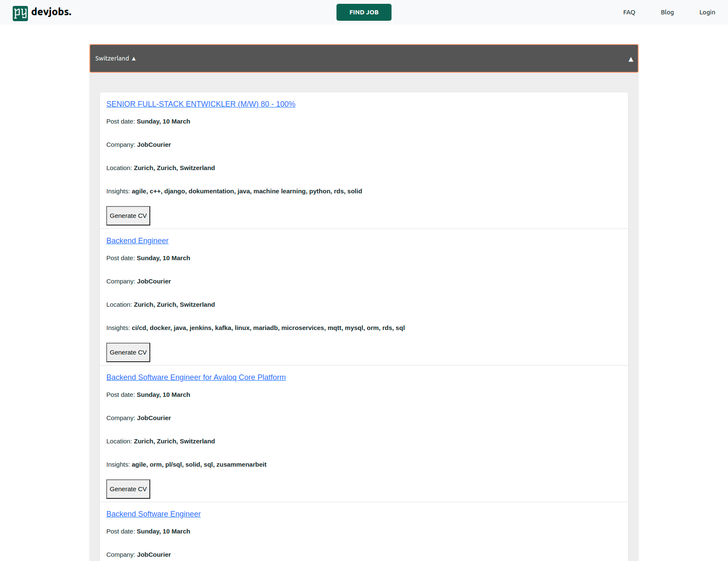
Task: Click the post date of Senior Full-Stack job
Action: tap(163, 121)
